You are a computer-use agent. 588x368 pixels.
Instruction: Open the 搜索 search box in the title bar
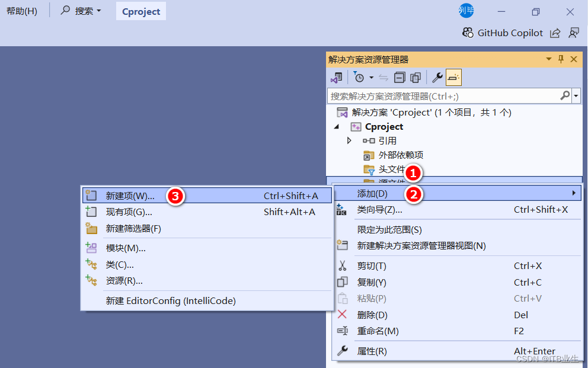pos(81,11)
